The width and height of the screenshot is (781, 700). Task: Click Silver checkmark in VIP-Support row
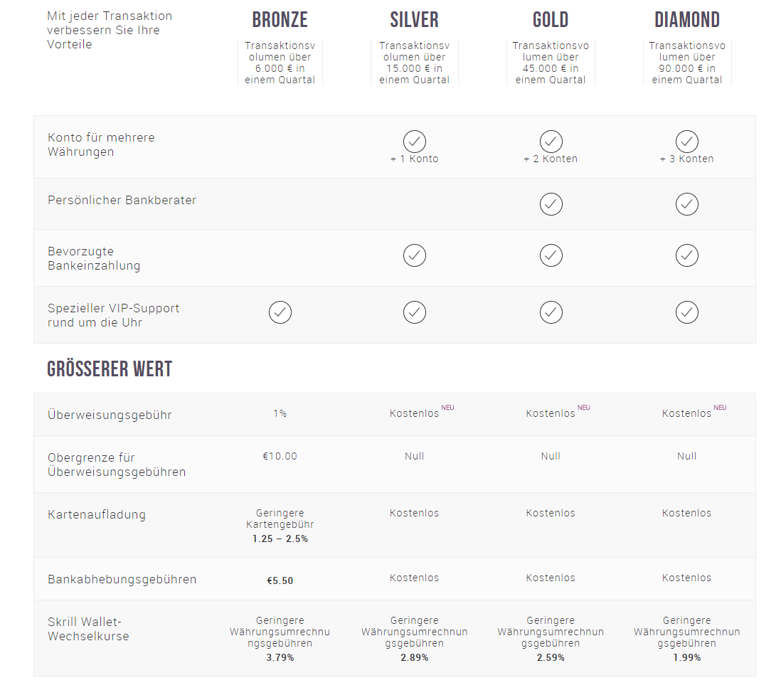(x=415, y=312)
